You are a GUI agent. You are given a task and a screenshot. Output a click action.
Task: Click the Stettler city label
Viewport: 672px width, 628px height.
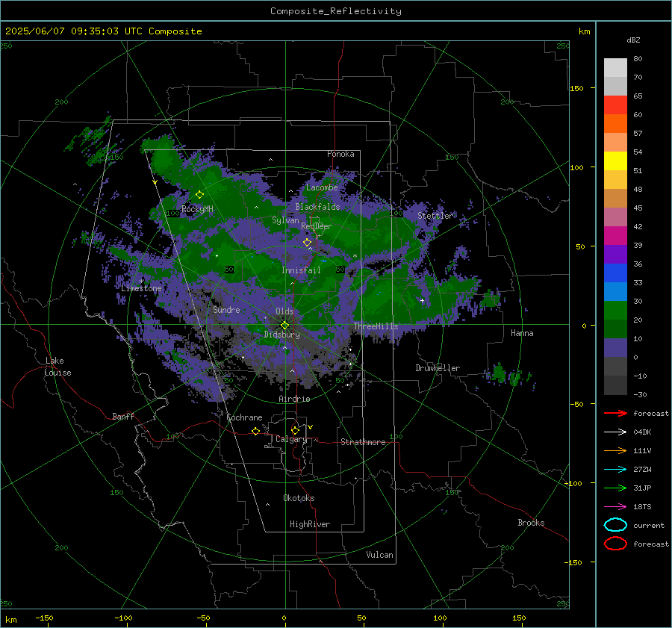point(435,216)
